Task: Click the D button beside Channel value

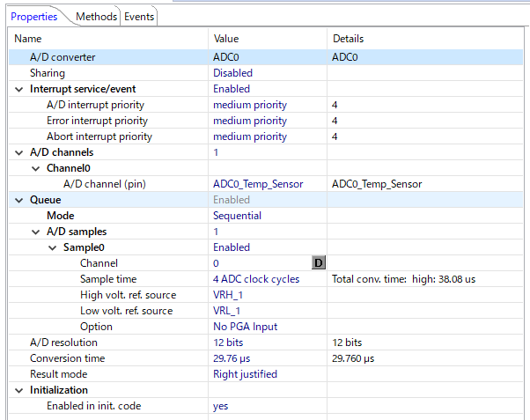Action: coord(319,263)
